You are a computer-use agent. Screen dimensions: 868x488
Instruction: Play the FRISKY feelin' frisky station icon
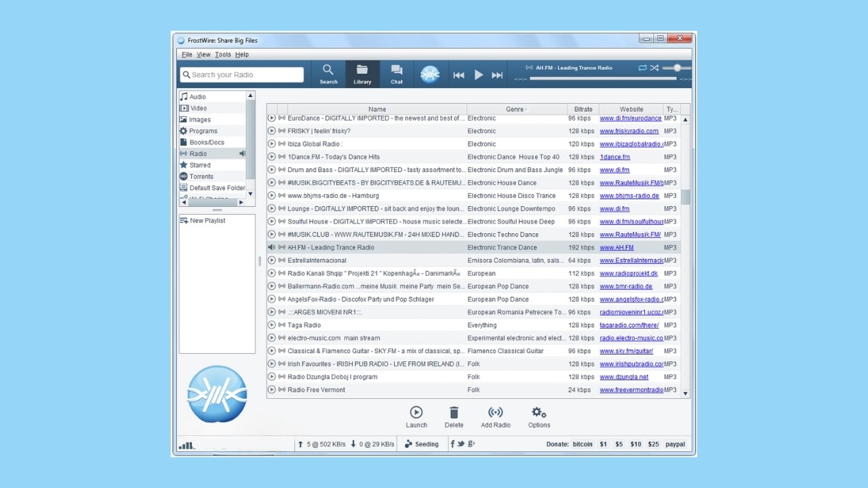point(272,131)
